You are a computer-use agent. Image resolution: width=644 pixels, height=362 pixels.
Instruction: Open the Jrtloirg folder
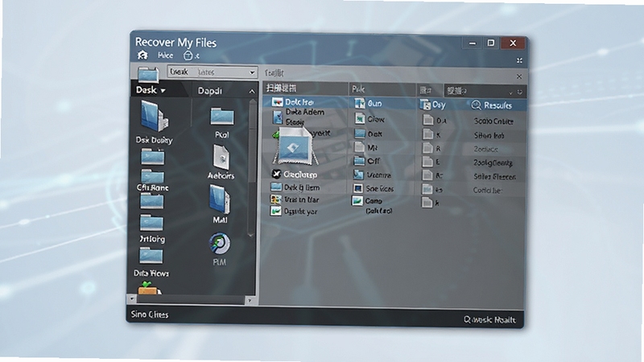(x=151, y=224)
